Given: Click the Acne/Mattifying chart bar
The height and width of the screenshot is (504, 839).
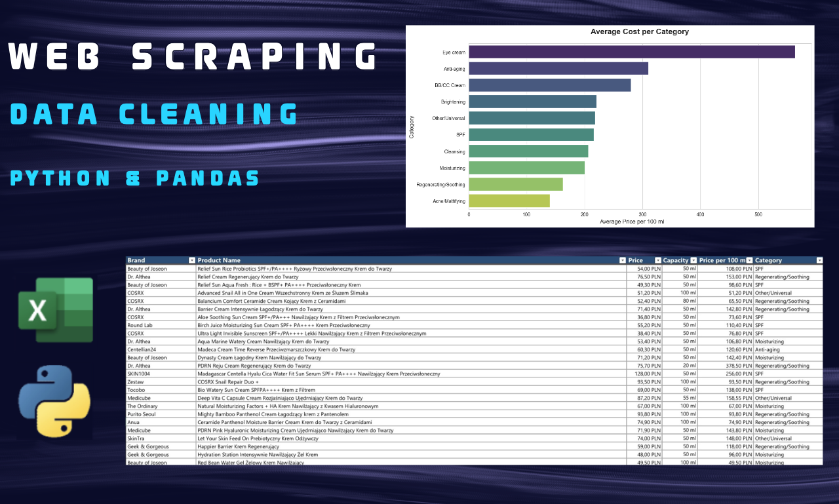Looking at the screenshot, I should click(509, 201).
